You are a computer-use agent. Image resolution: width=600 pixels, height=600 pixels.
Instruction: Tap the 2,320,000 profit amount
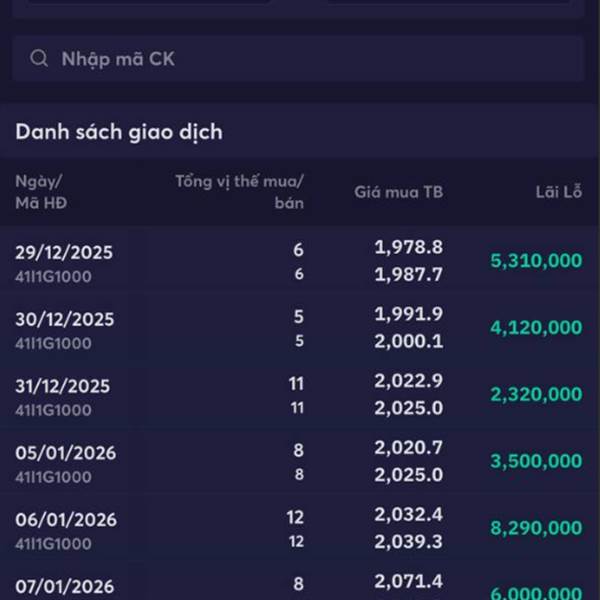point(535,395)
